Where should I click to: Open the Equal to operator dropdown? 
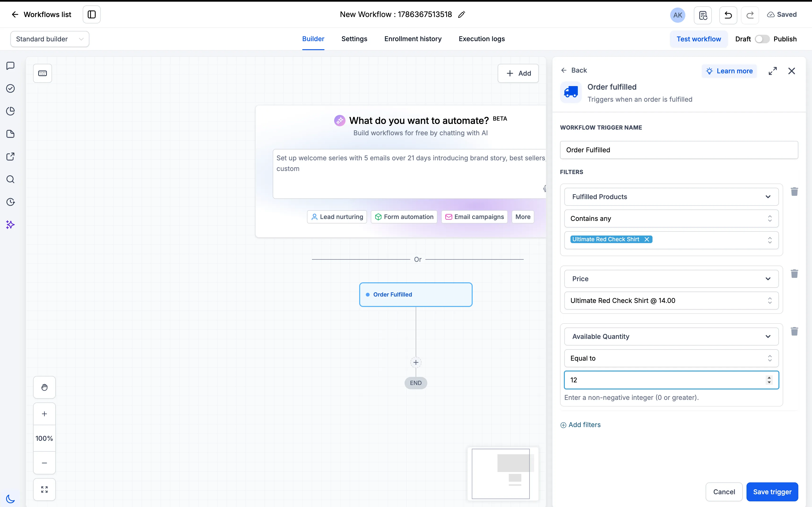[x=671, y=358]
